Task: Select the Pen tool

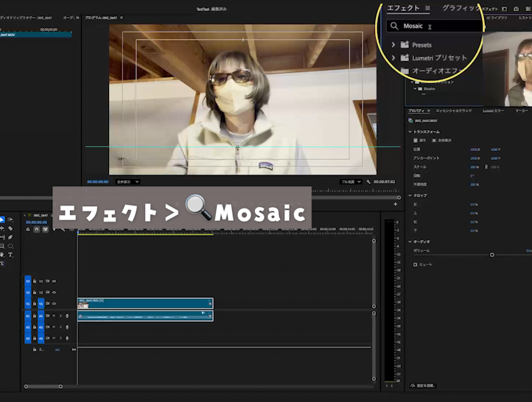Action: coord(10,237)
